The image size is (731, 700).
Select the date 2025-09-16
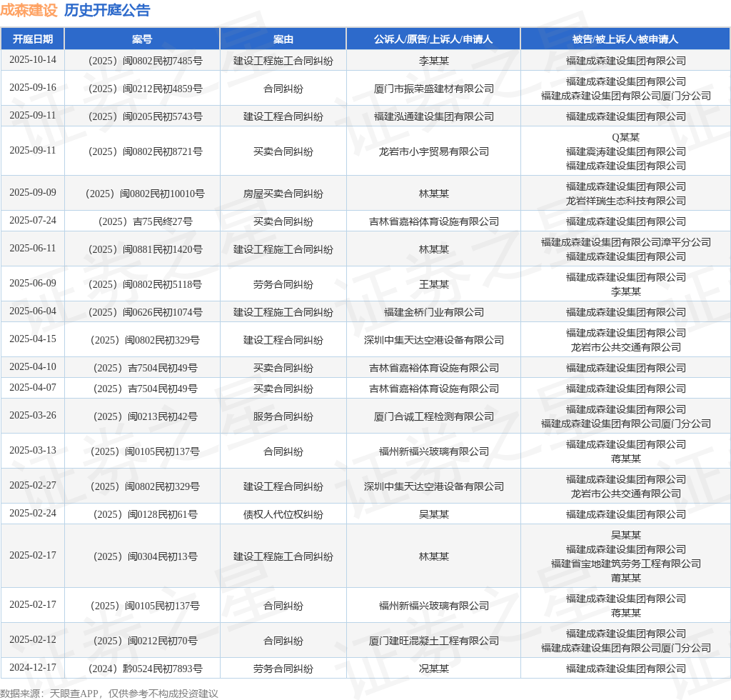(x=33, y=88)
